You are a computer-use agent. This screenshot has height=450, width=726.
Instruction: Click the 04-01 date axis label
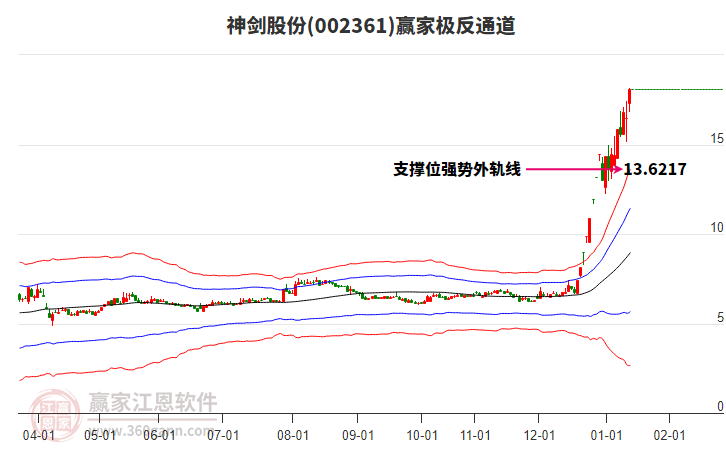(39, 435)
